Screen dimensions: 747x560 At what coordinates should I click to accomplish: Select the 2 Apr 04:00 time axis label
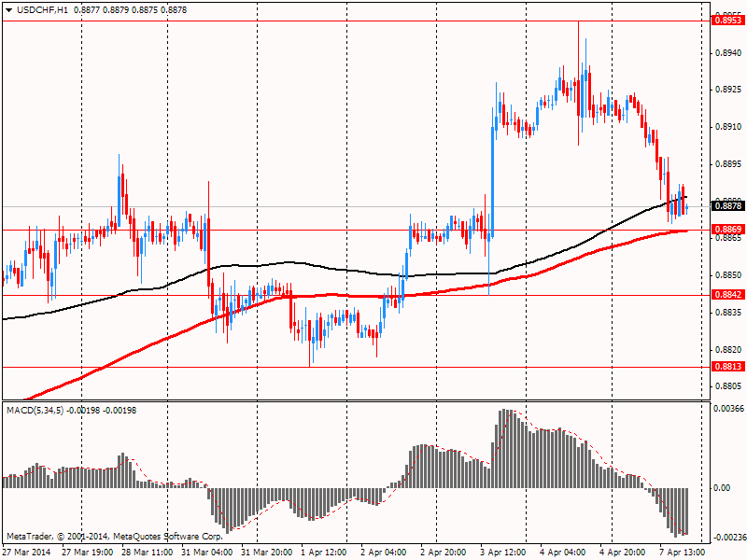(384, 552)
